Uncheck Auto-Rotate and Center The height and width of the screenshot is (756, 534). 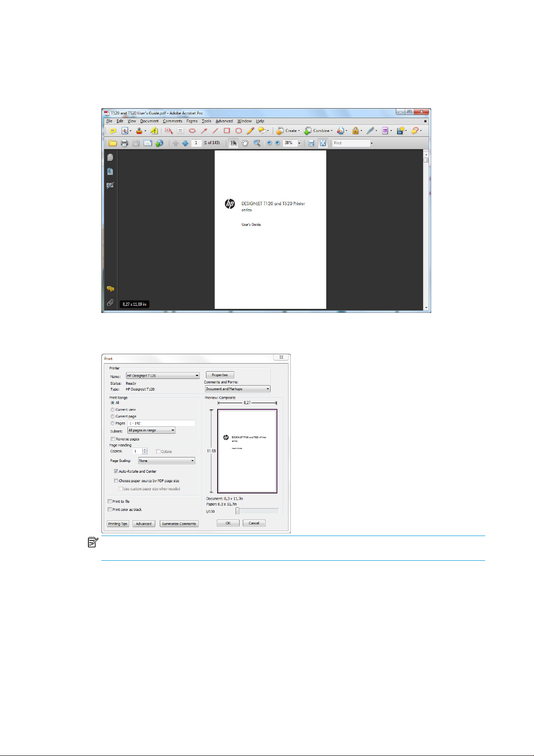point(116,471)
